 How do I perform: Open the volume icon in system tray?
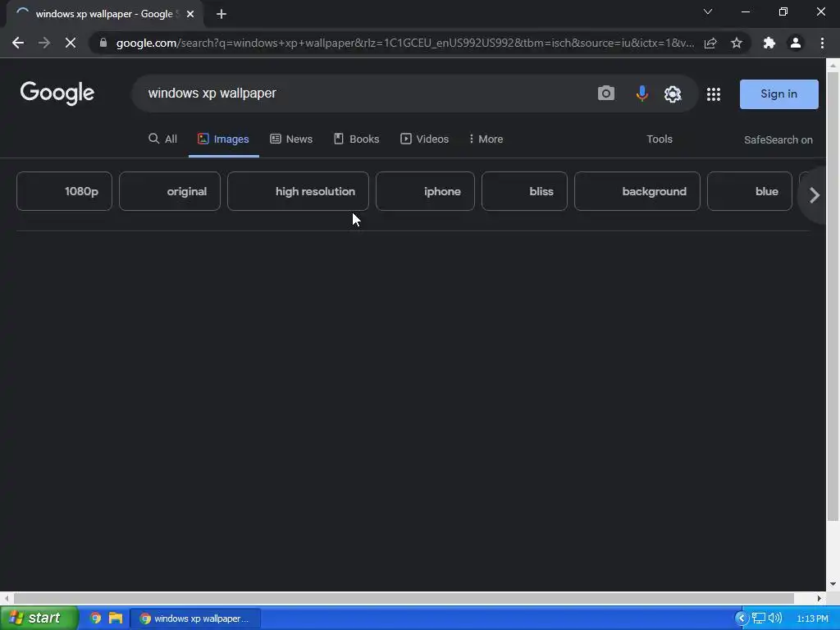[775, 619]
